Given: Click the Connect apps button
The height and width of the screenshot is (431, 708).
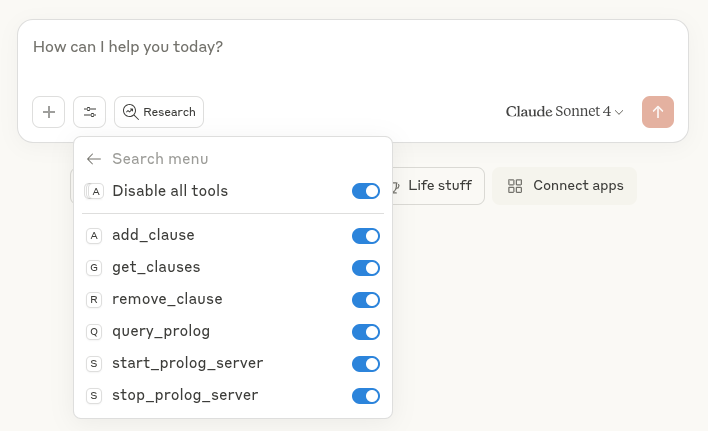Looking at the screenshot, I should (564, 186).
